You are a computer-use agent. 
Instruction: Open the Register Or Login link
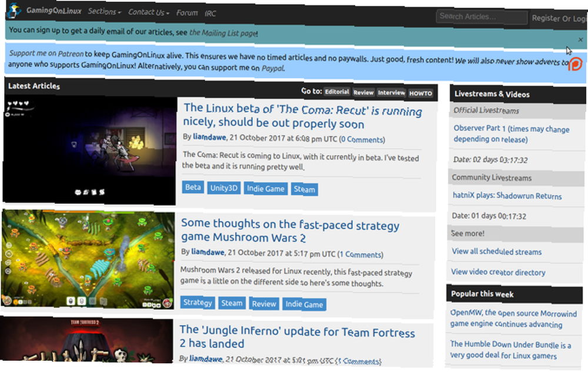point(560,18)
